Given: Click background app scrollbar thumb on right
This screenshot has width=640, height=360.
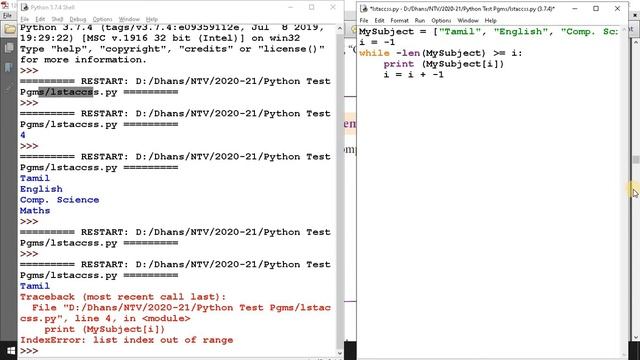Looking at the screenshot, I should (x=636, y=160).
